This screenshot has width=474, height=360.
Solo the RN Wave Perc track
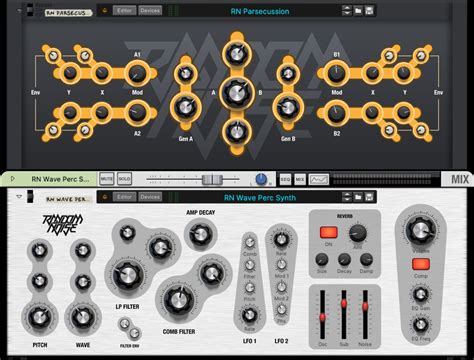coord(124,179)
